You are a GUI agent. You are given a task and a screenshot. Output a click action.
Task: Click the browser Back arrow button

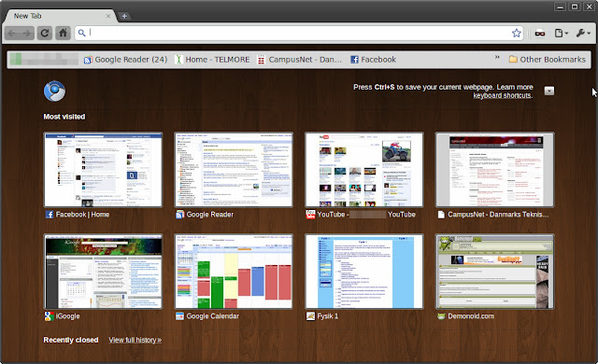click(12, 33)
